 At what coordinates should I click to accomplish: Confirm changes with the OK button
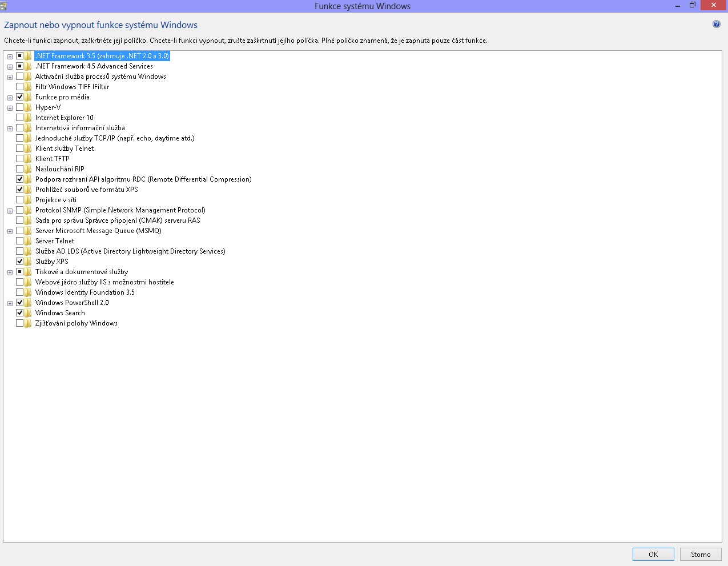coord(653,554)
